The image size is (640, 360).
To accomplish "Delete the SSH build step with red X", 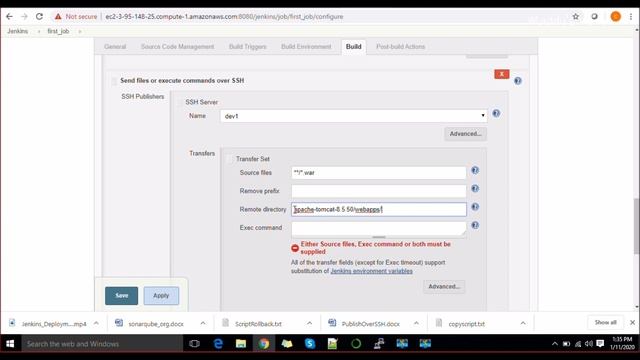I will point(502,74).
